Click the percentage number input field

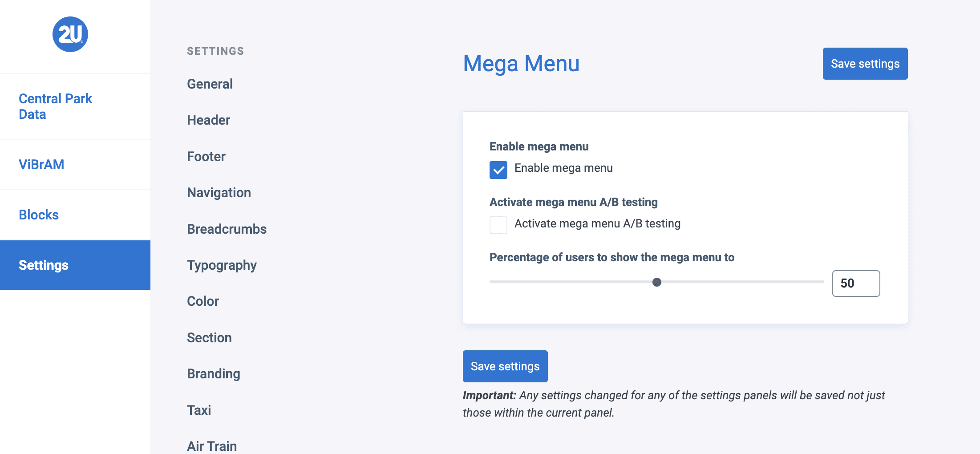click(856, 284)
